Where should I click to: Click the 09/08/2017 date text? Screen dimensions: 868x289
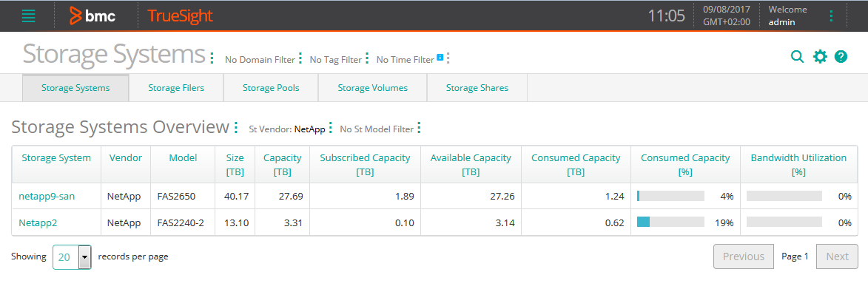726,10
